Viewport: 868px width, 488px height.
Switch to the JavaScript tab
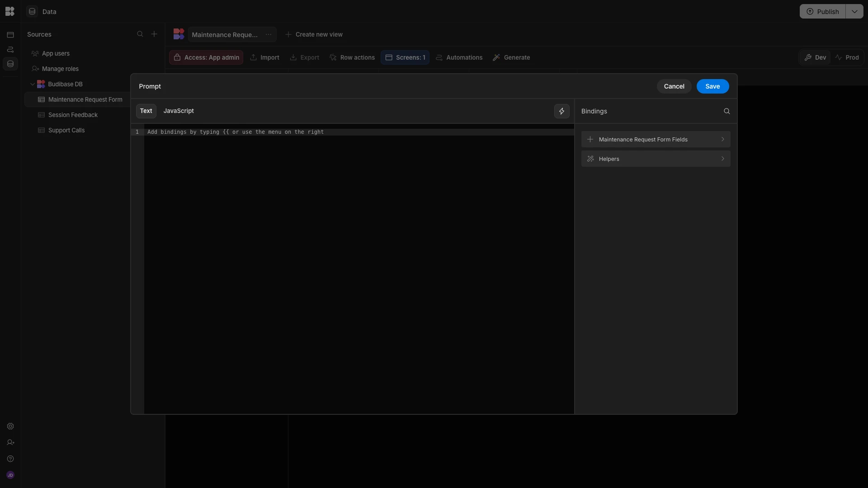[179, 111]
